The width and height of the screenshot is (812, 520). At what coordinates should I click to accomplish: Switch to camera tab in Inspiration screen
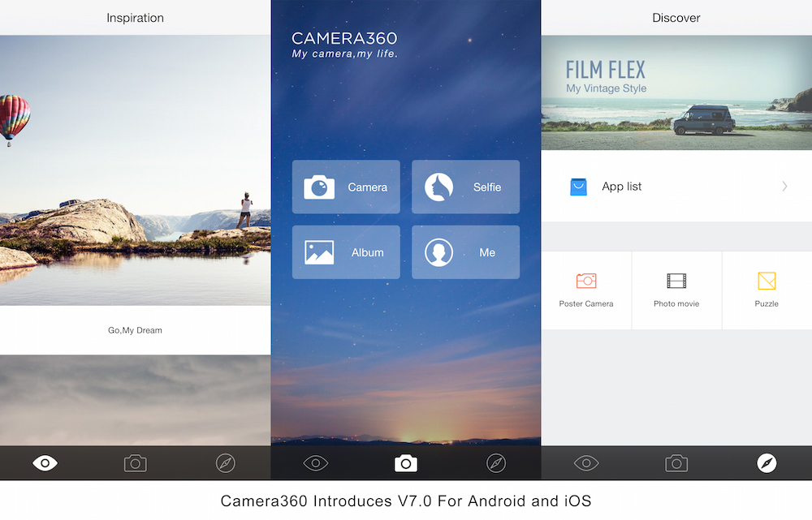pos(135,463)
